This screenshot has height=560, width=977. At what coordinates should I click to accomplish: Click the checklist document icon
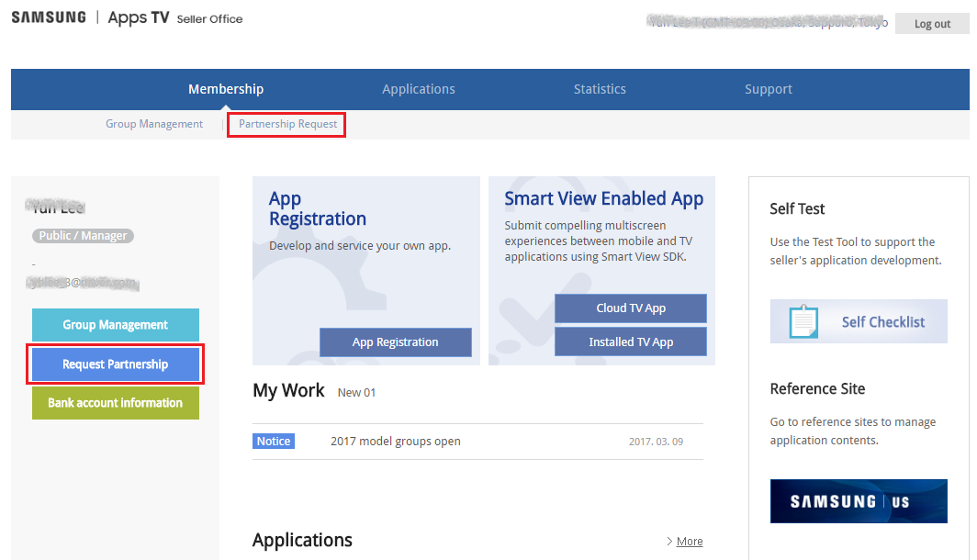[x=803, y=321]
